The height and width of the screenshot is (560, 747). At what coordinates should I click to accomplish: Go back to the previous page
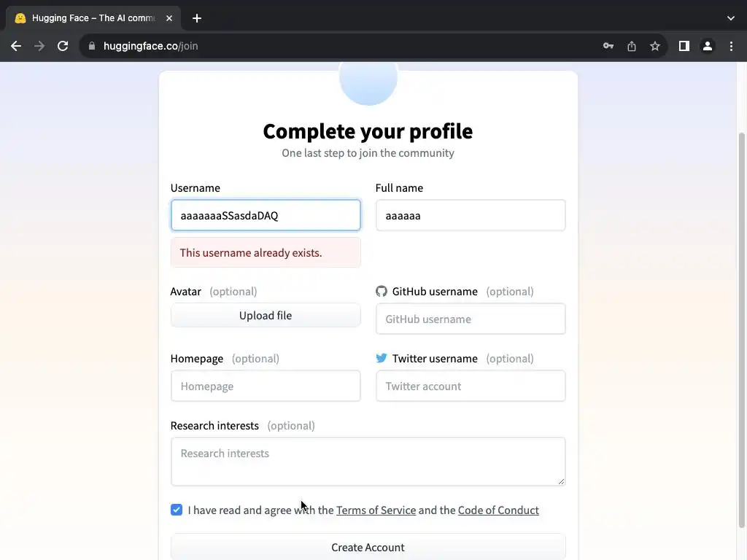pyautogui.click(x=16, y=46)
